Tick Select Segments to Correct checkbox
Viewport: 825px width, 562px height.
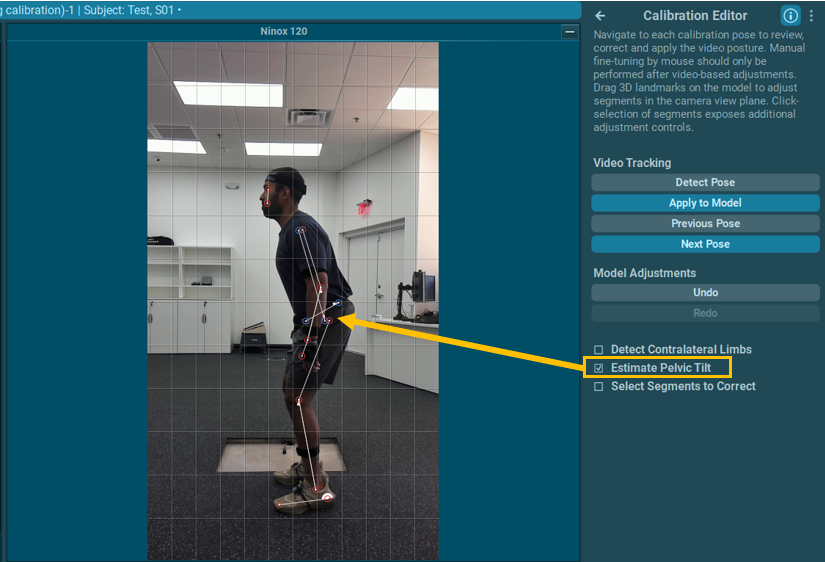pos(599,387)
